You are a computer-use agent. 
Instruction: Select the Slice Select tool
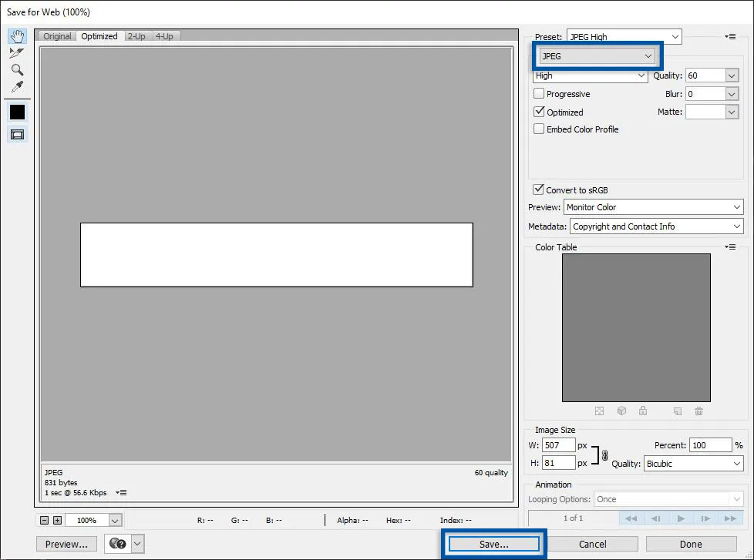17,53
